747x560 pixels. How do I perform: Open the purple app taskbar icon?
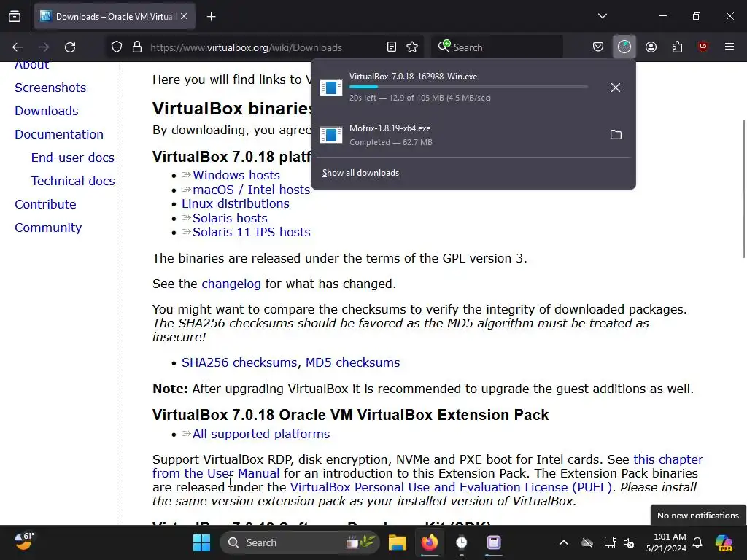494,542
